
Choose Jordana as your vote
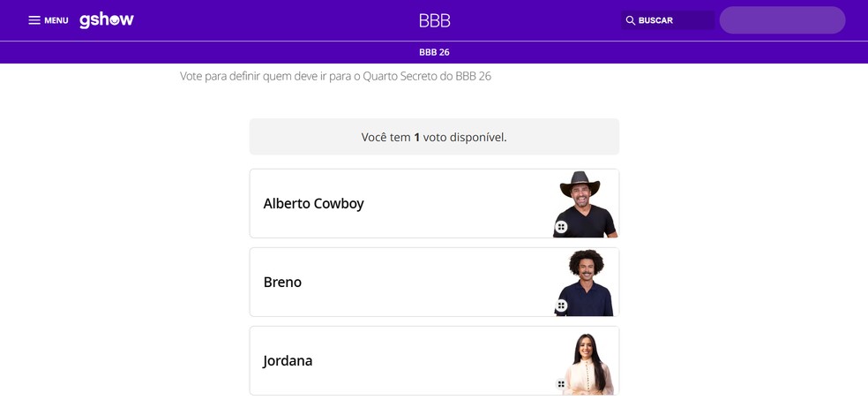tap(288, 360)
